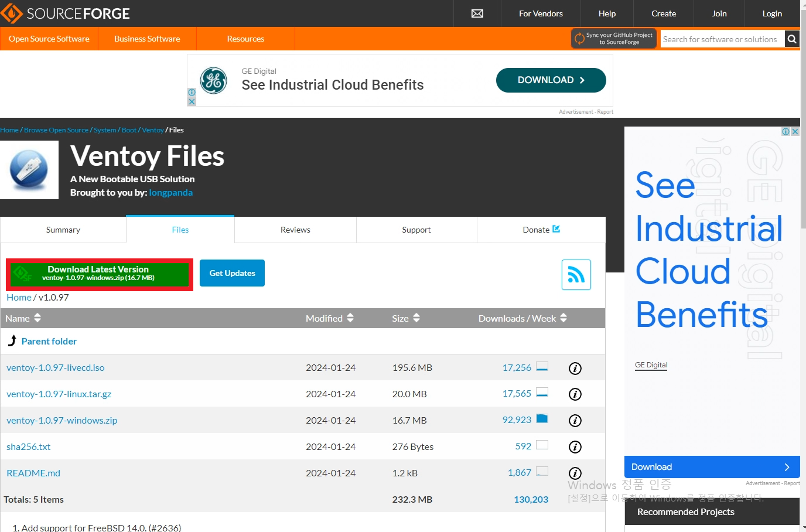Click the download bar graph for sha256.txt
This screenshot has width=806, height=532.
tap(542, 445)
